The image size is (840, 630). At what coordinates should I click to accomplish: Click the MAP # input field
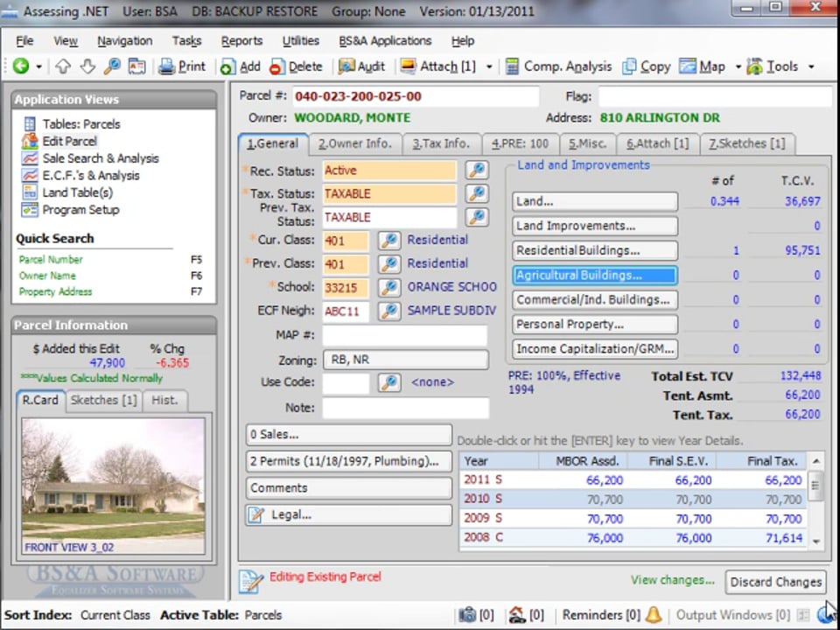[x=405, y=335]
